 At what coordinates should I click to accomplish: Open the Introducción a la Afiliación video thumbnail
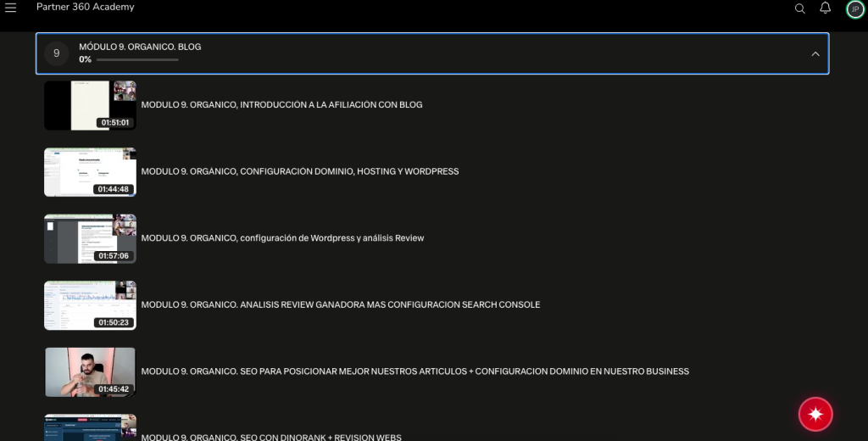tap(90, 105)
